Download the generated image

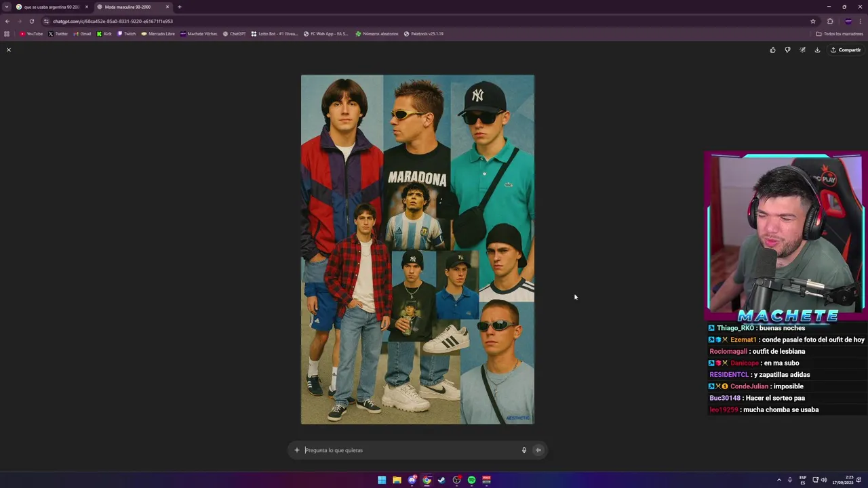click(817, 49)
